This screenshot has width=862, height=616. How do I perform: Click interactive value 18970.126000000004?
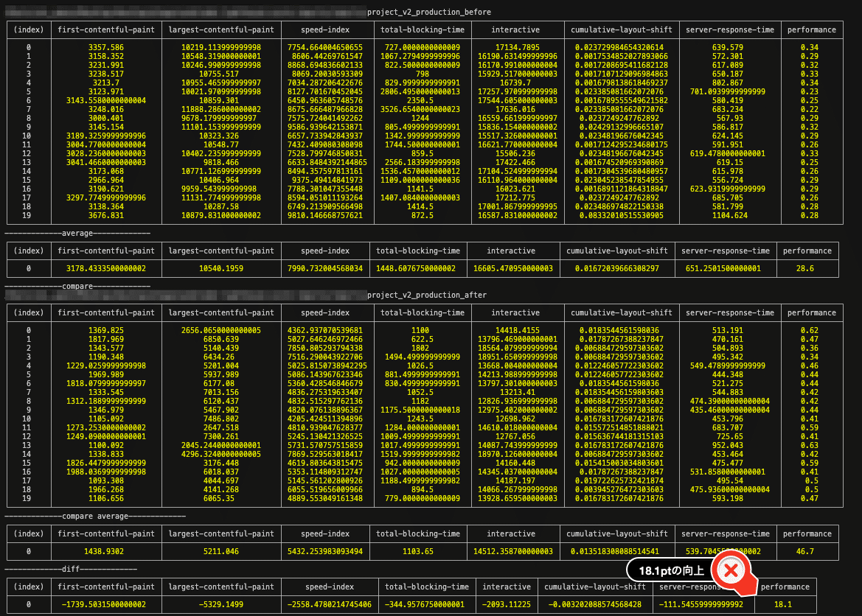tap(518, 454)
